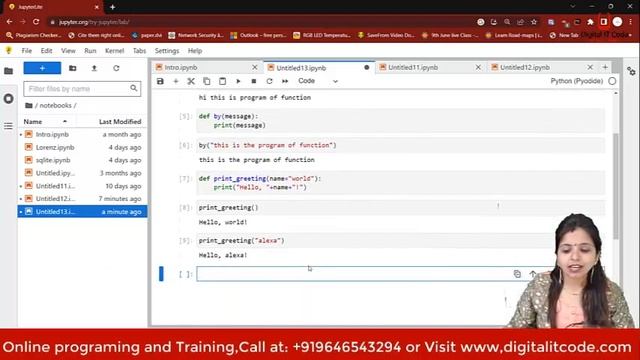Restart the kernel with the circular arrow icon

(269, 81)
